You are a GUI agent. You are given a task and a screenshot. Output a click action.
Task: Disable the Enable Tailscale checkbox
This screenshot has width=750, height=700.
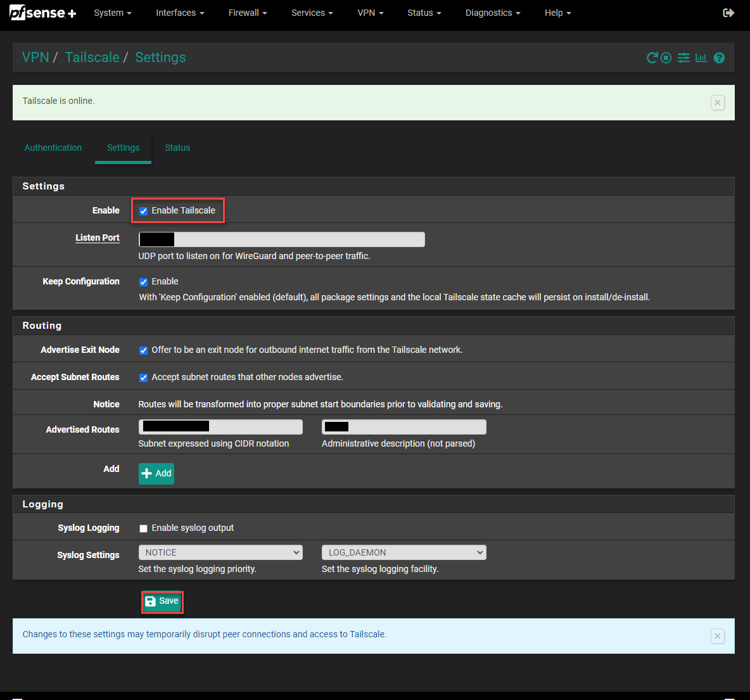click(143, 210)
